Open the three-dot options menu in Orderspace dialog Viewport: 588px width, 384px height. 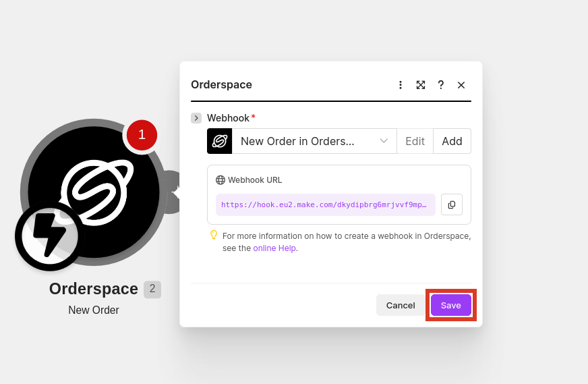click(400, 85)
